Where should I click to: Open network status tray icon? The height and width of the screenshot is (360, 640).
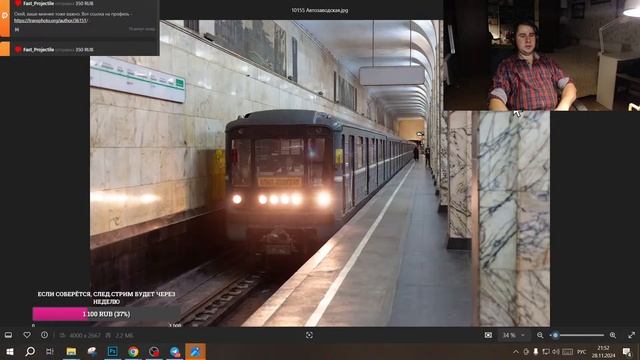point(546,351)
